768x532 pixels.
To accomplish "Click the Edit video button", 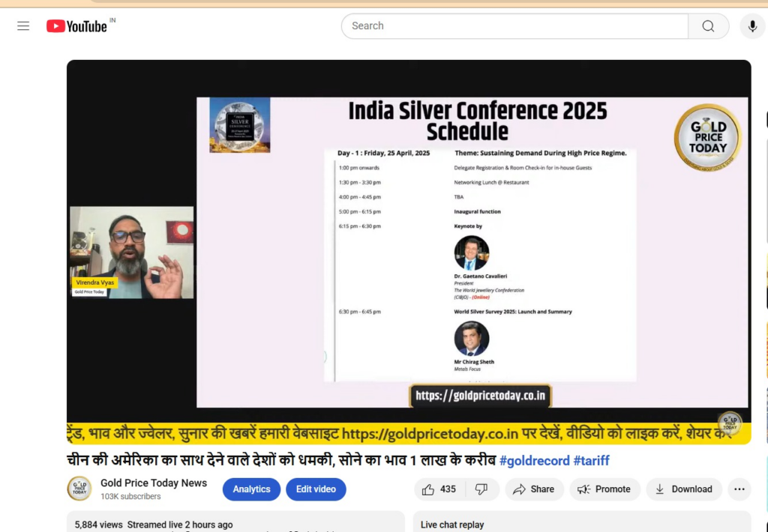I will [x=316, y=489].
